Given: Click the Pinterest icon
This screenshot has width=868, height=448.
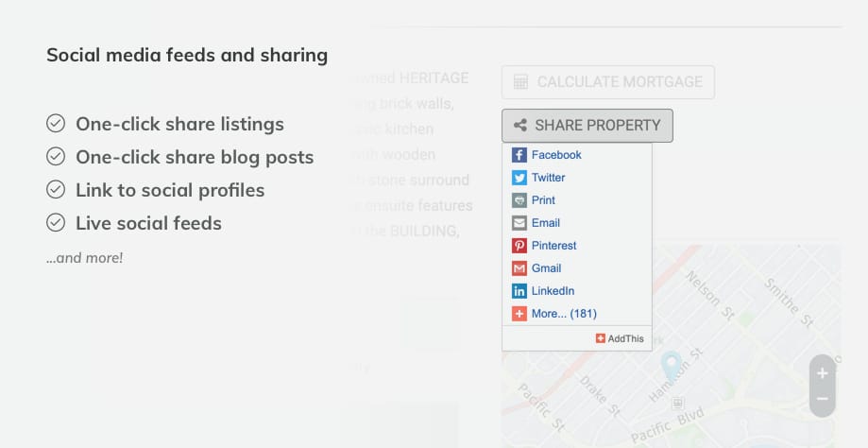Looking at the screenshot, I should 519,246.
